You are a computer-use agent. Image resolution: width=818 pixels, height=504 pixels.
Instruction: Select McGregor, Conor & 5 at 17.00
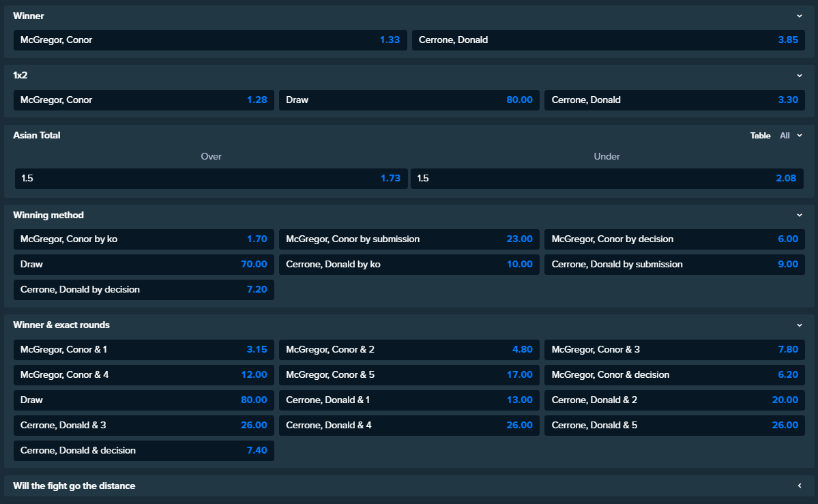(x=409, y=375)
